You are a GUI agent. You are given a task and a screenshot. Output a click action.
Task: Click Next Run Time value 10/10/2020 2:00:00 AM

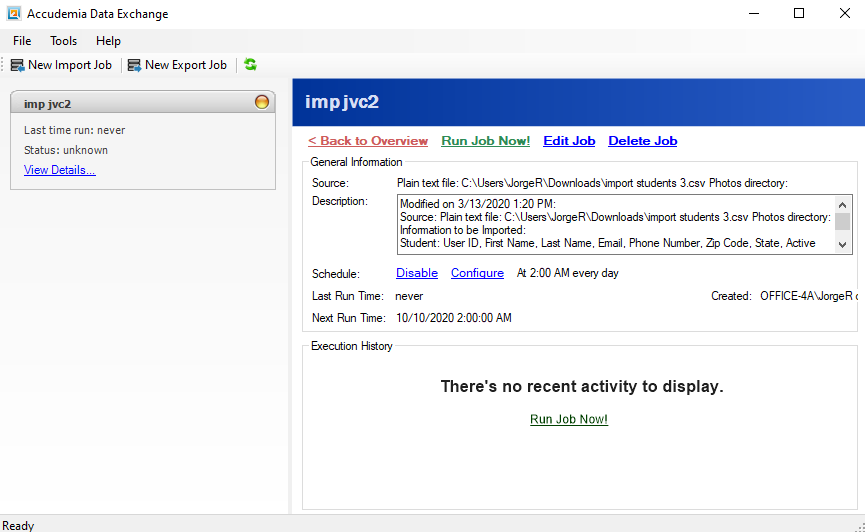[x=454, y=318]
